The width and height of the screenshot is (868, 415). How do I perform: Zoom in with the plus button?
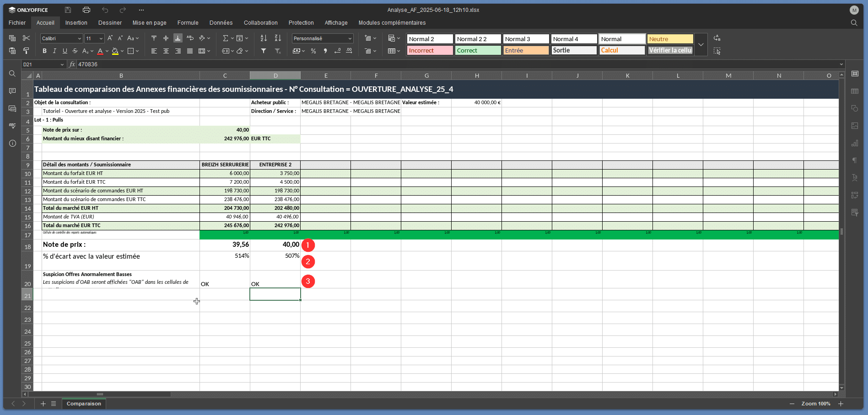[841, 404]
